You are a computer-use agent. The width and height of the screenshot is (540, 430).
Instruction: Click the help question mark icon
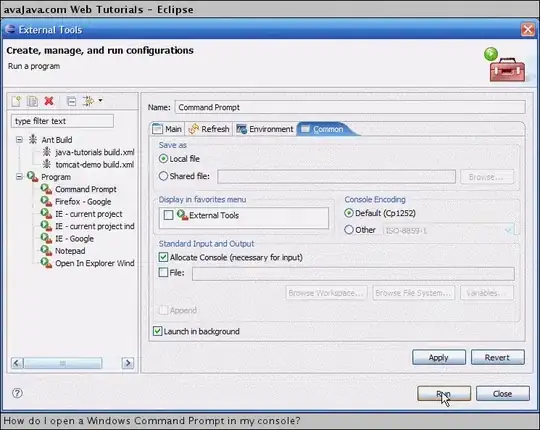[x=17, y=393]
